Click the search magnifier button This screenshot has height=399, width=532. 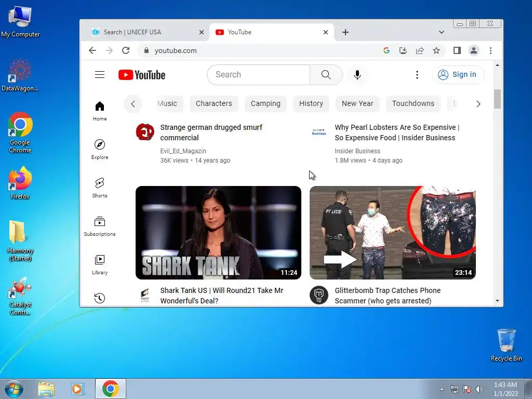click(x=326, y=75)
